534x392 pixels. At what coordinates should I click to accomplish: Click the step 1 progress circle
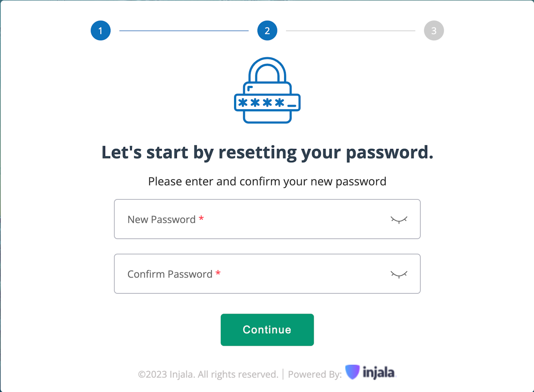click(x=101, y=30)
